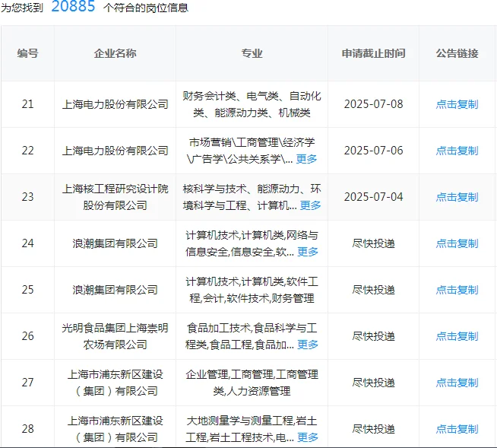497x448 pixels.
Task: Click 上海核工程研究设计院股份有限公司 company name
Action: coord(115,197)
